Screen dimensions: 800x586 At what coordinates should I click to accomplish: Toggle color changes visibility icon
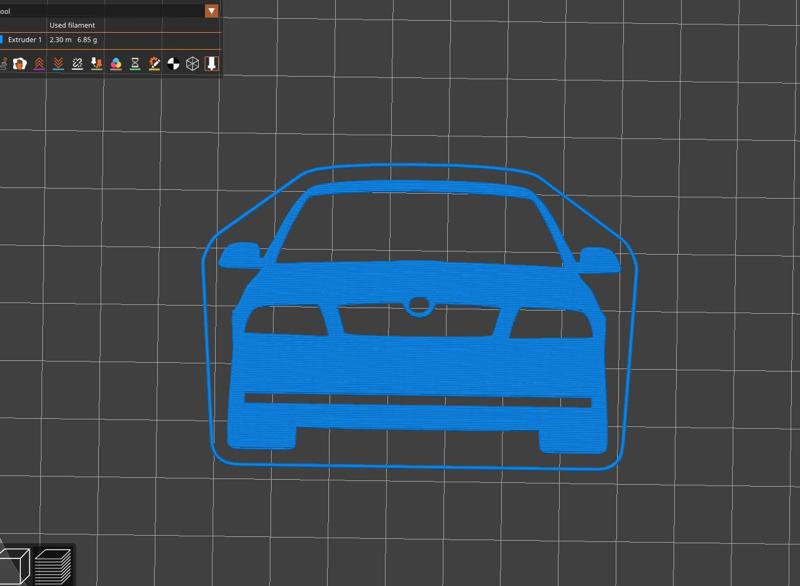click(116, 64)
